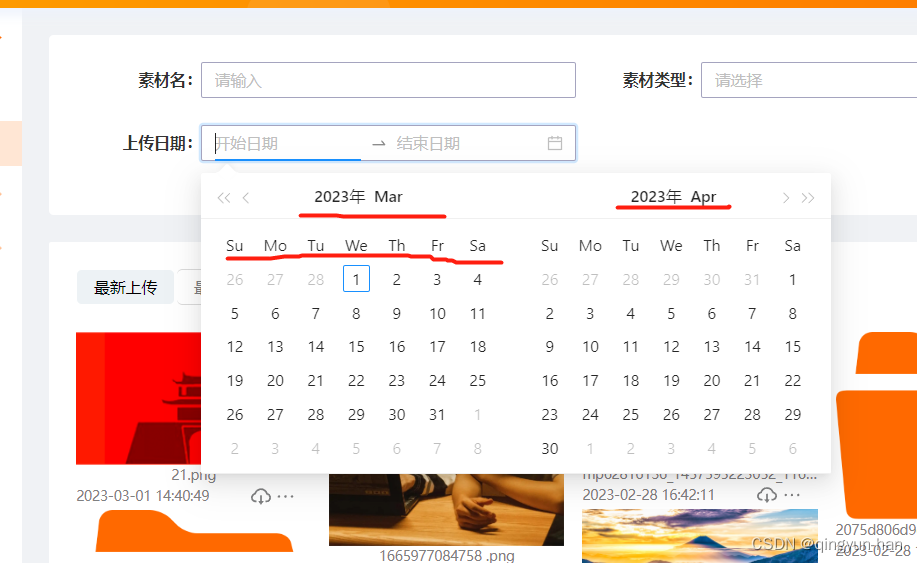This screenshot has width=917, height=563.
Task: Pick April 30 in the right calendar
Action: 550,448
